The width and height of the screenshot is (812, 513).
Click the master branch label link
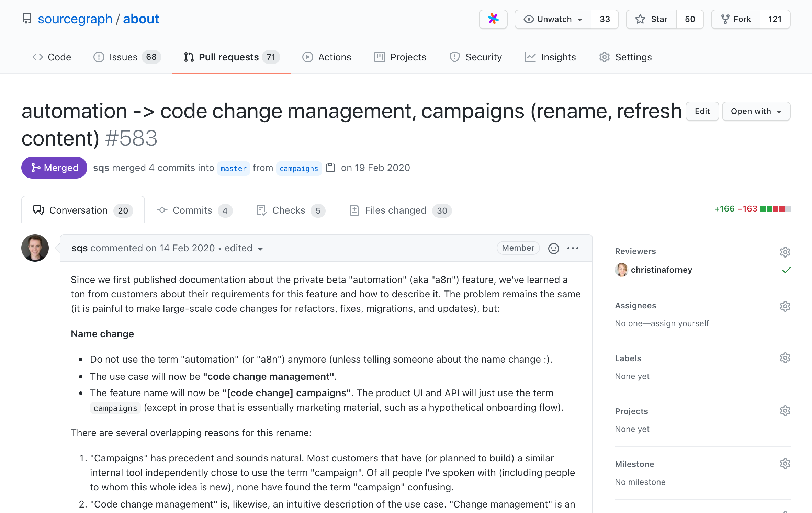pyautogui.click(x=232, y=169)
